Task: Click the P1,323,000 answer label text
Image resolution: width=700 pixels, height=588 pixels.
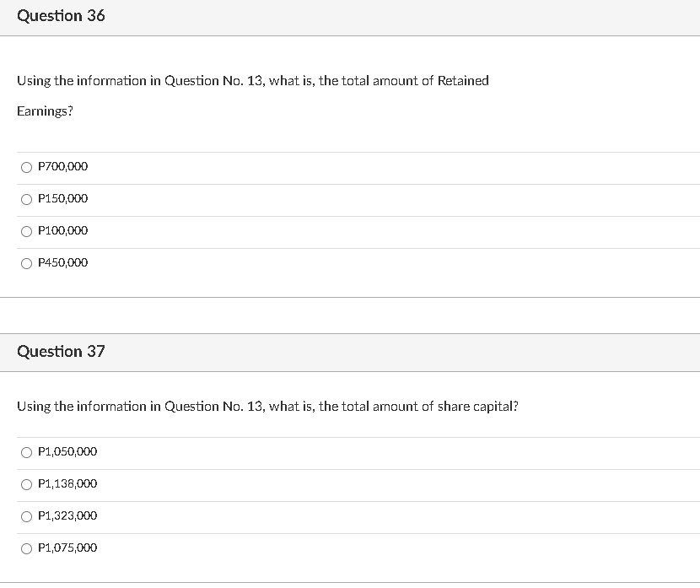Action: [x=67, y=515]
